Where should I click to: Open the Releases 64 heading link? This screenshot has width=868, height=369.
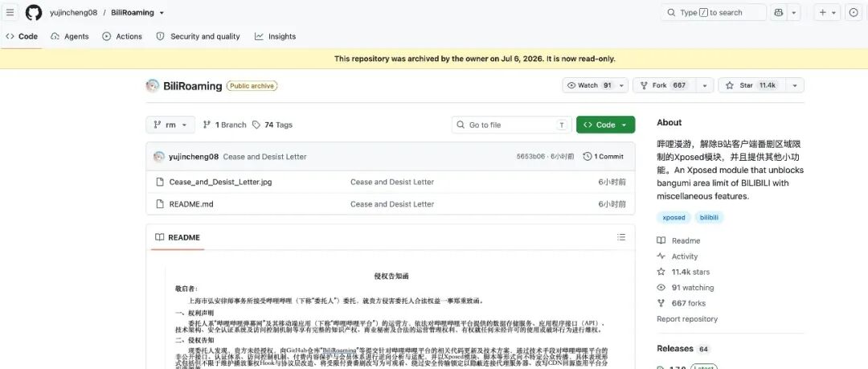(684, 349)
